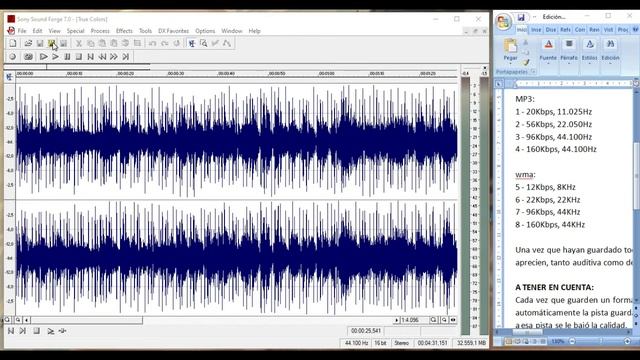Click the Save icon in Sound Forge toolbar

coord(40,43)
